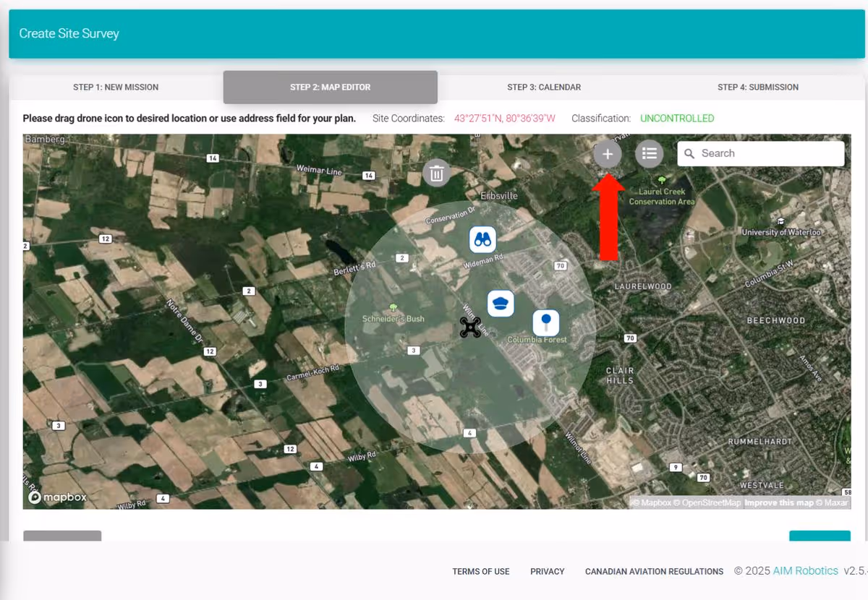
Task: Open the Privacy link in the footer
Action: coord(548,571)
